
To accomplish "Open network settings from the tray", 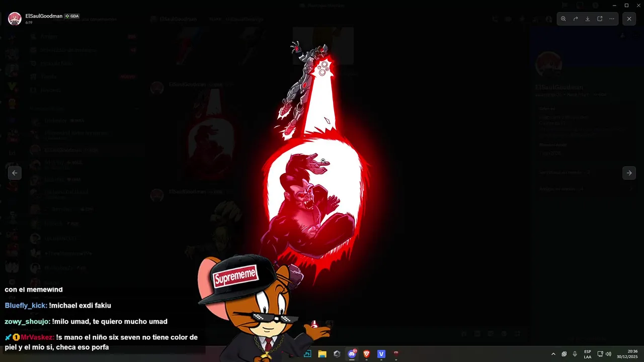I will tap(600, 354).
